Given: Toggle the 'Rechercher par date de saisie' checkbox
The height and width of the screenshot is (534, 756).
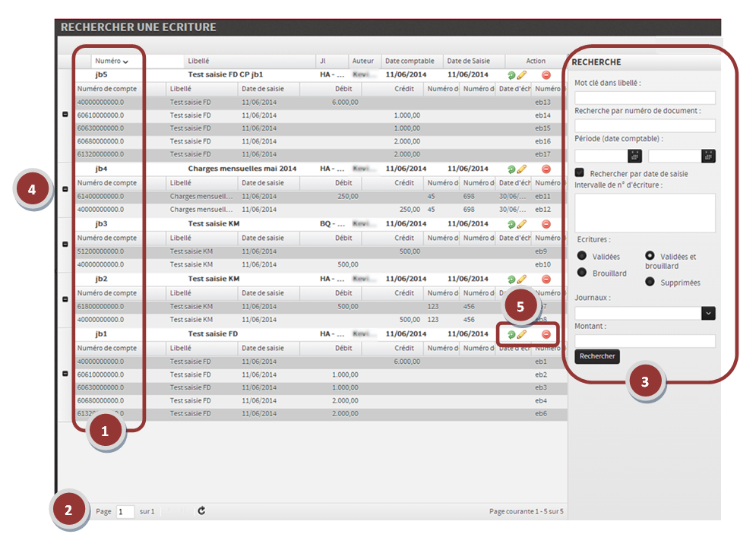Looking at the screenshot, I should point(580,173).
